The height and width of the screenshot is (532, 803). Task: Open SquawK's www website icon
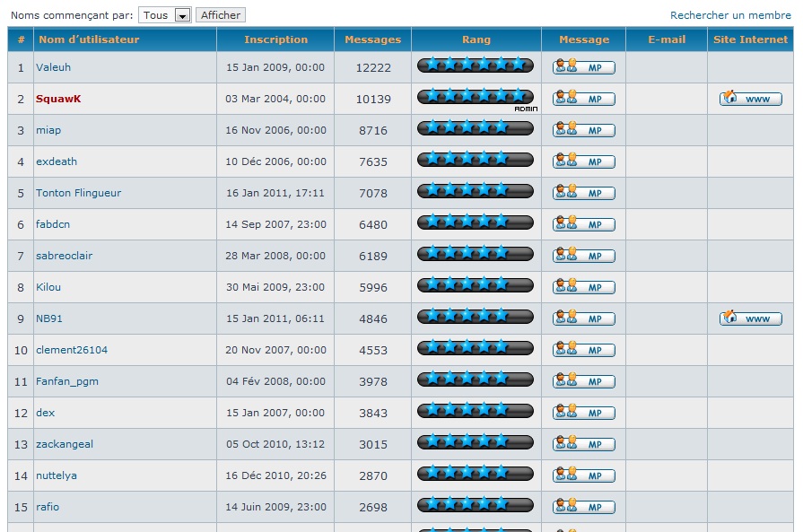click(x=751, y=99)
